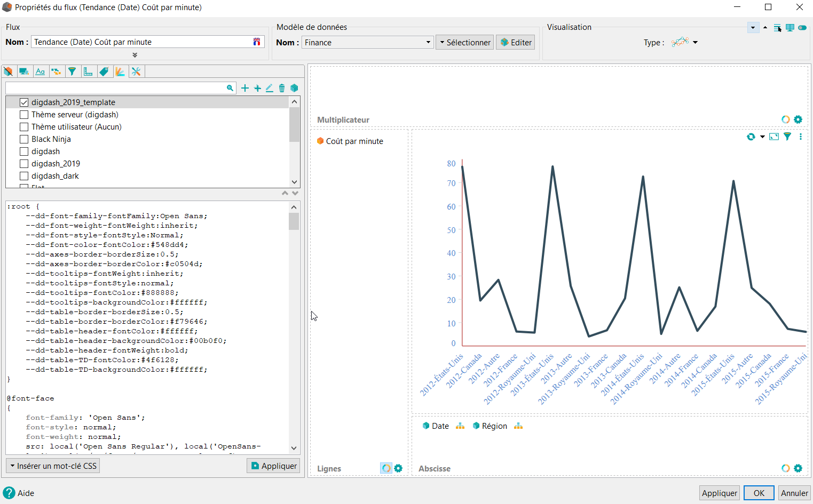Viewport: 813px width, 504px height.
Task: Delete the selected theme with the trash icon
Action: [282, 88]
